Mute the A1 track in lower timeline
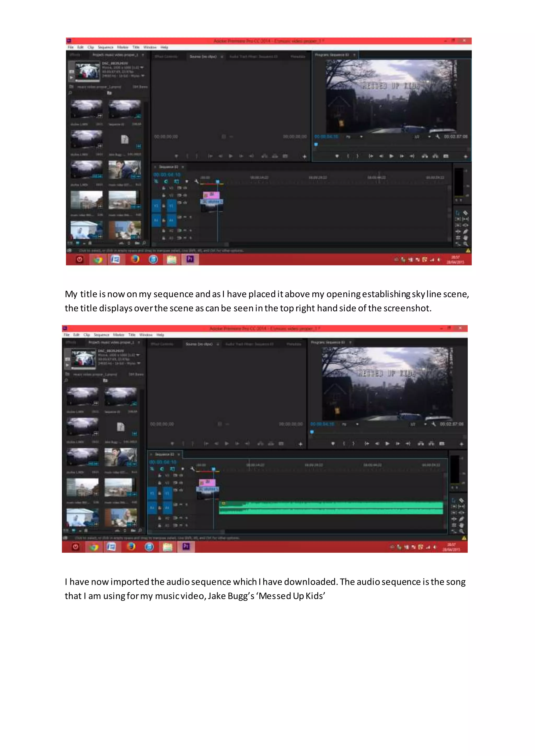This screenshot has height=756, width=535. [x=181, y=504]
